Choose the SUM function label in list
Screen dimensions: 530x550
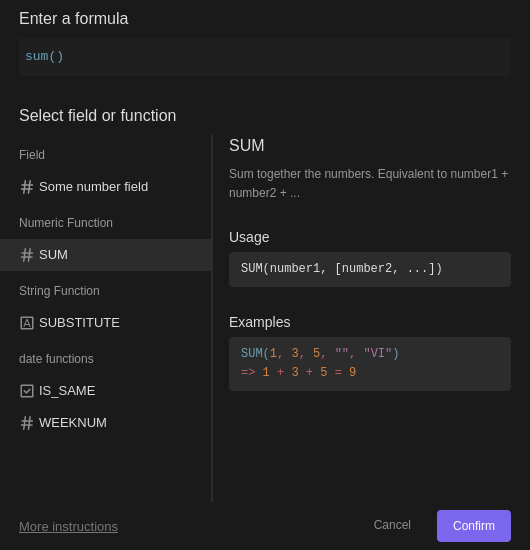tap(53, 255)
